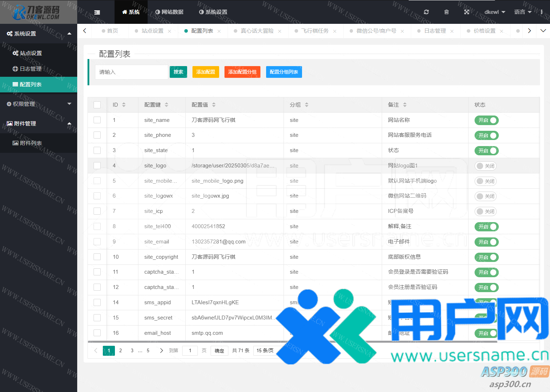Collapse the 附件管理 sidebar group
This screenshot has width=550, height=392.
pyautogui.click(x=38, y=124)
